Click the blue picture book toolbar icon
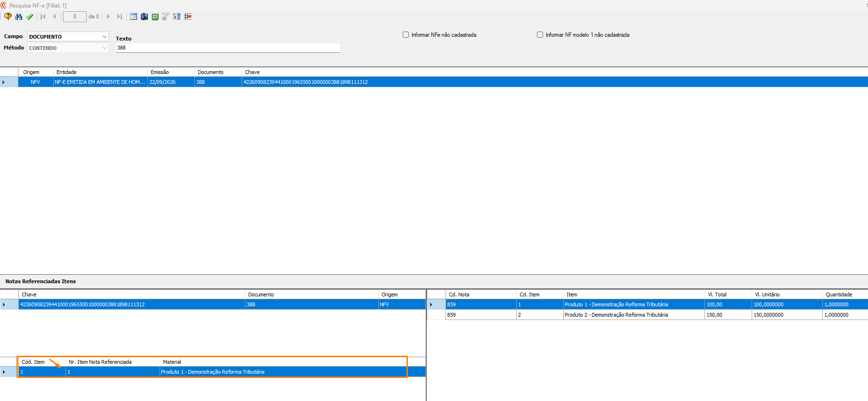This screenshot has width=868, height=401. [144, 16]
